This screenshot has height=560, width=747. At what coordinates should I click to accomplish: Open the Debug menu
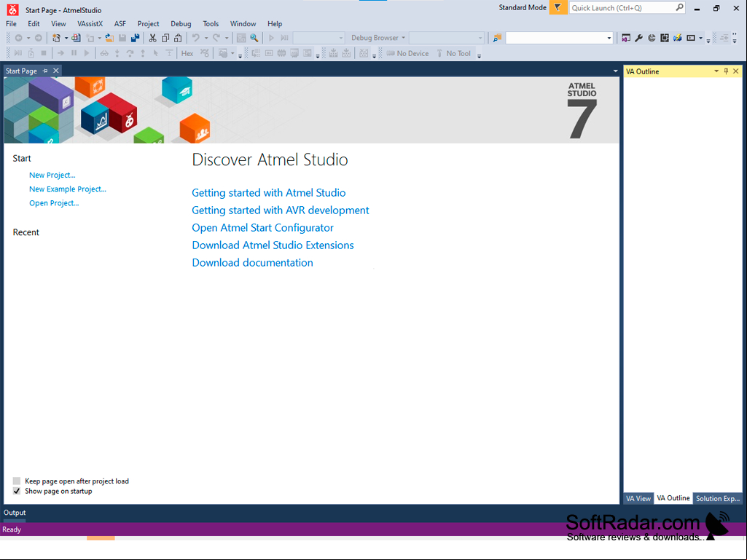181,24
